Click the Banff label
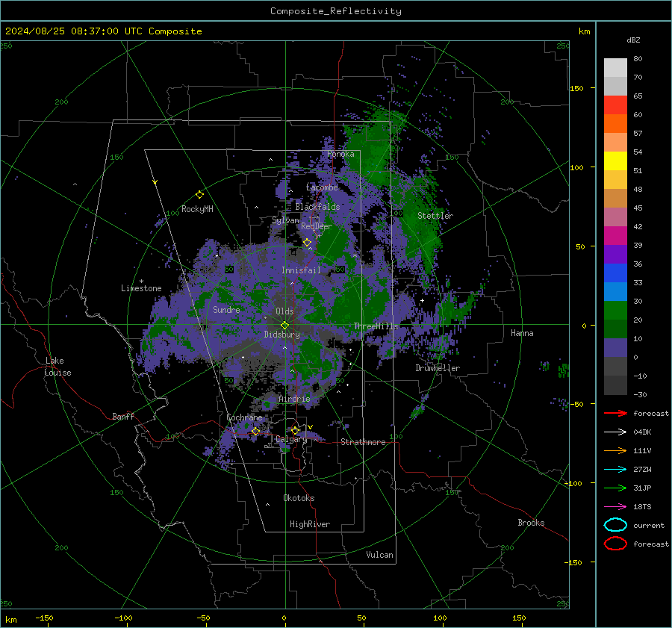This screenshot has height=628, width=672. (123, 416)
